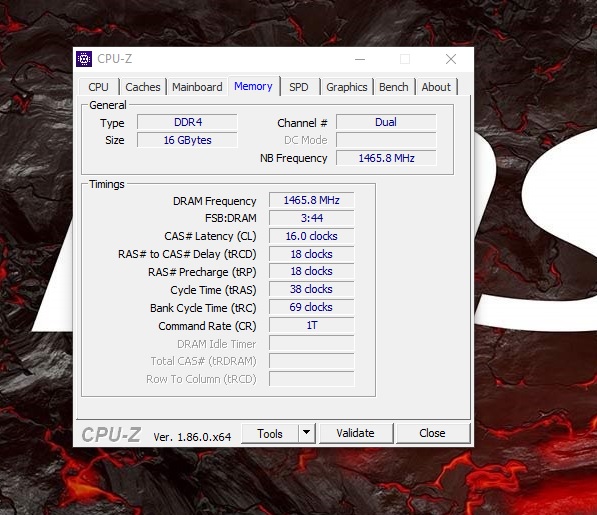
Task: Select the Command Rate 1T value
Action: coord(311,325)
